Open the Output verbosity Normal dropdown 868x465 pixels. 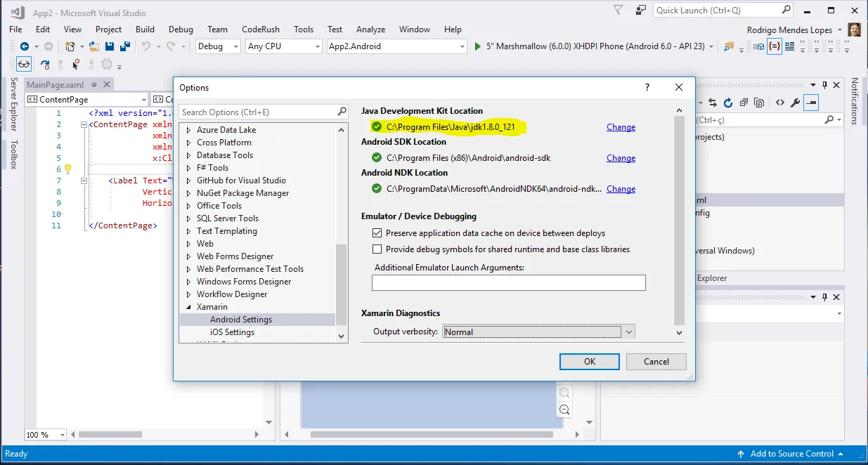pyautogui.click(x=539, y=332)
